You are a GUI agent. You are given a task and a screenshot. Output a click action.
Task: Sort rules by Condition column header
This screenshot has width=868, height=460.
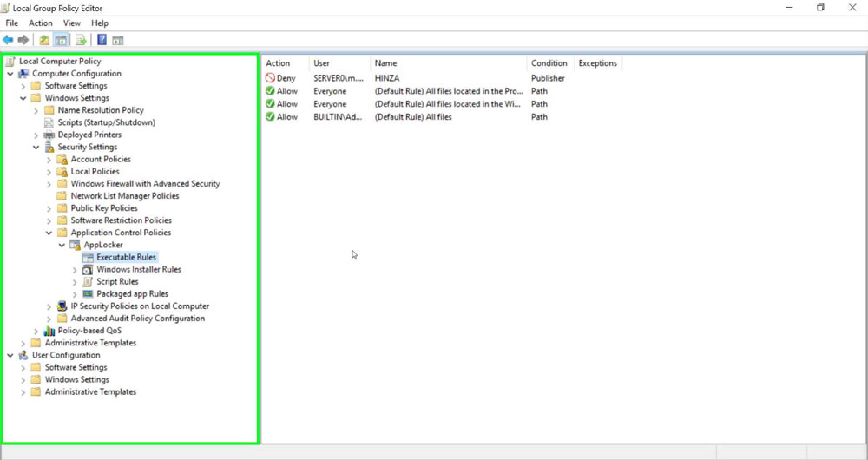click(549, 63)
